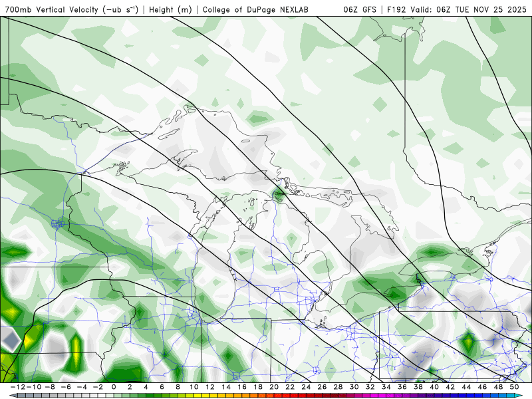The image size is (532, 399).
Task: Click the '0' color scale label
Action: tap(114, 387)
